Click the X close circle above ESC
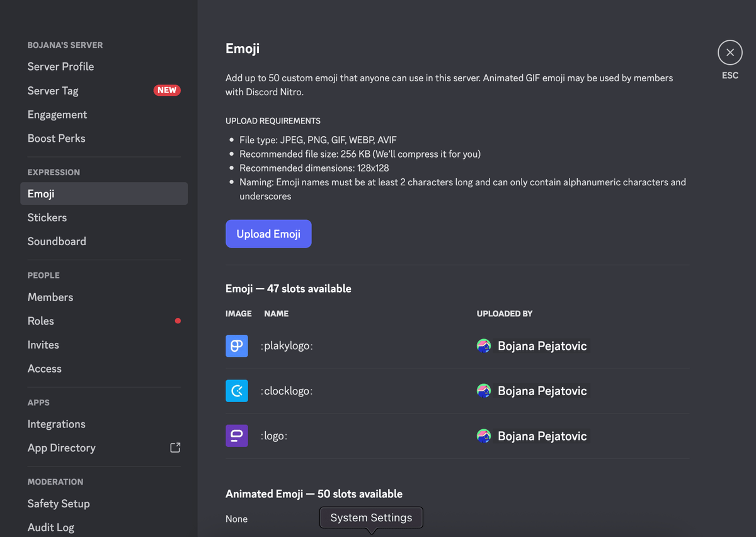756x537 pixels. (x=730, y=52)
